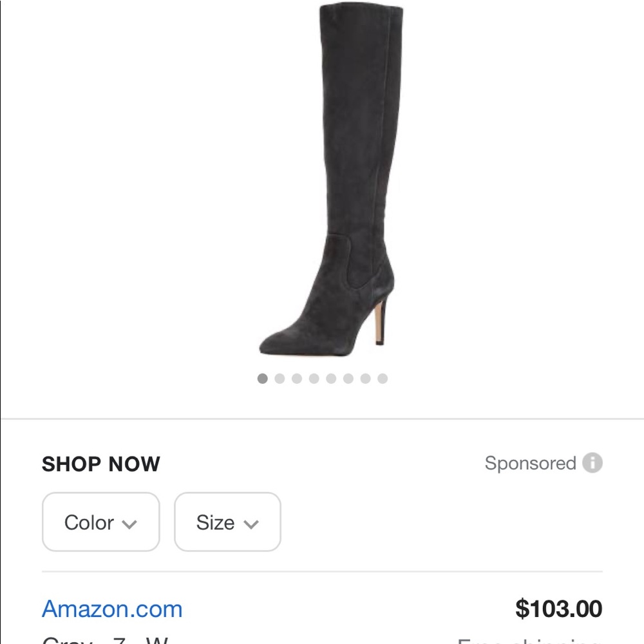The height and width of the screenshot is (644, 644).
Task: Jump to the fourth carousel dot
Action: 314,379
